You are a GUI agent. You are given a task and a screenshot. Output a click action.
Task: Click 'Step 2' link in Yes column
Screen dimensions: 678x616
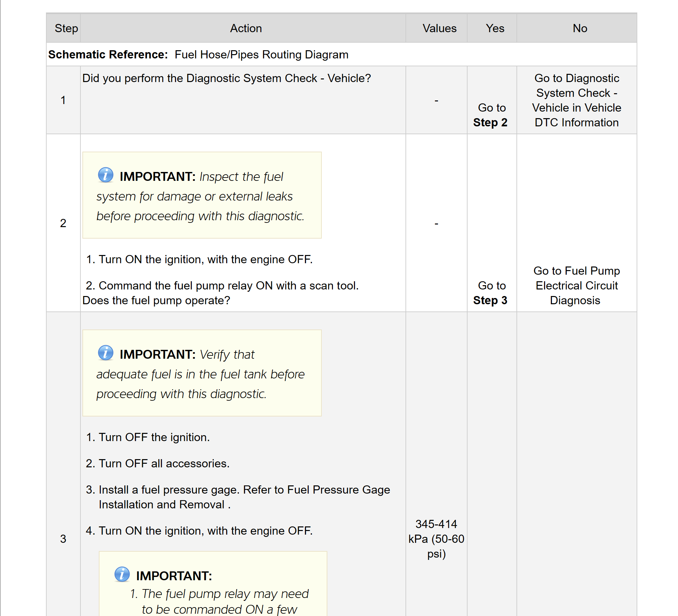point(490,122)
